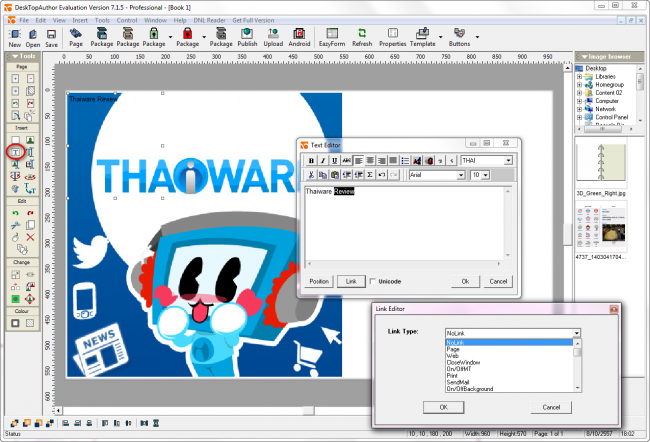This screenshot has height=442, width=650.
Task: Click the Template toolbar icon
Action: [422, 37]
